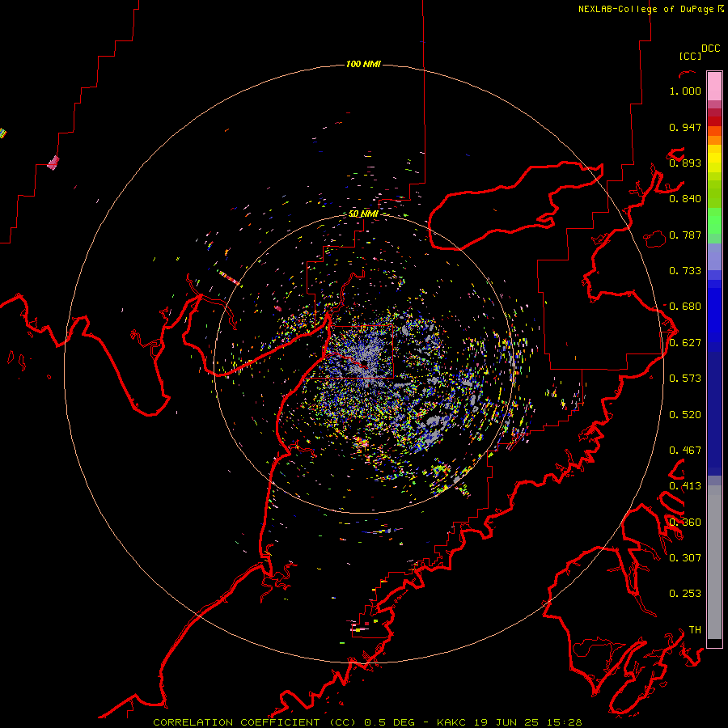Click the isolated pink echo at the upper left
The width and height of the screenshot is (728, 728).
tap(53, 163)
